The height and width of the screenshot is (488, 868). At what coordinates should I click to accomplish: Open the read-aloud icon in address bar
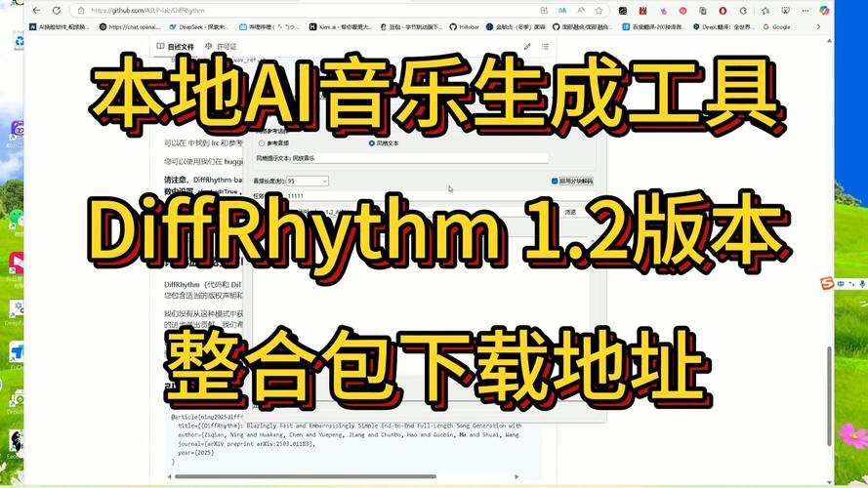click(581, 10)
